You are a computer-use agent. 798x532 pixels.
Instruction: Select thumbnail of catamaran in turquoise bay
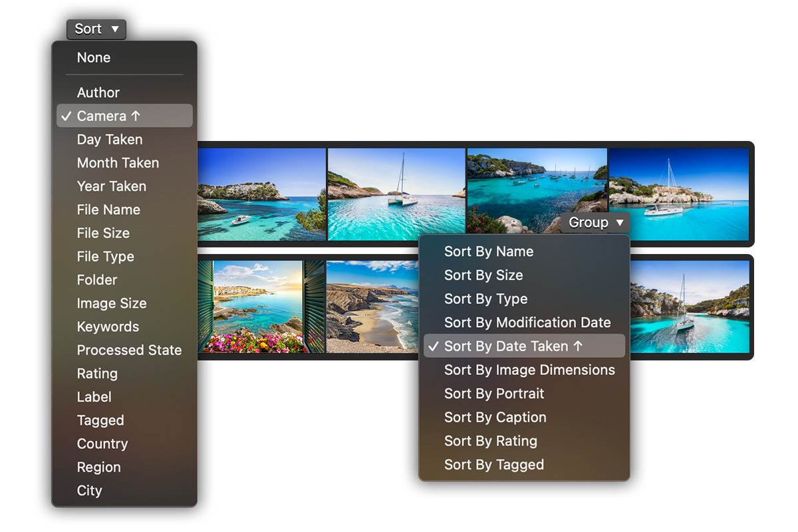click(397, 194)
